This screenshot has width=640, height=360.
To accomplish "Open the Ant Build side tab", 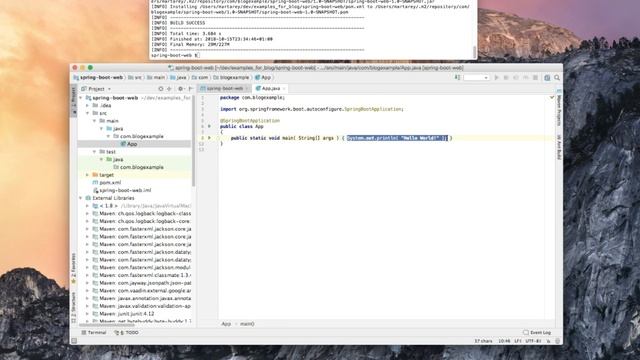I will pyautogui.click(x=559, y=147).
